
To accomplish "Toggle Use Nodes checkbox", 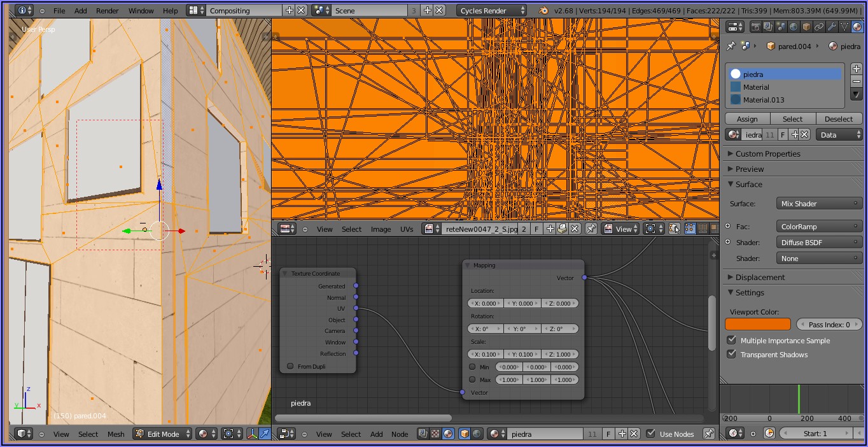I will 650,434.
